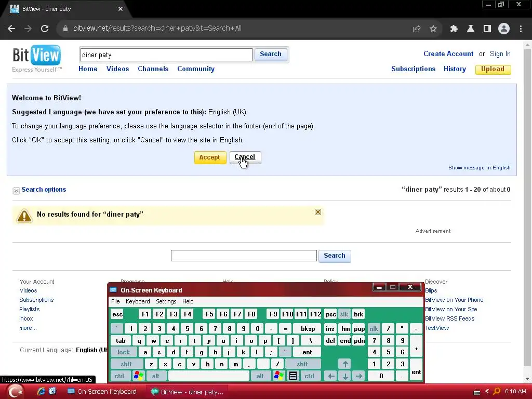Expand the Search options arrow icon

(16, 191)
